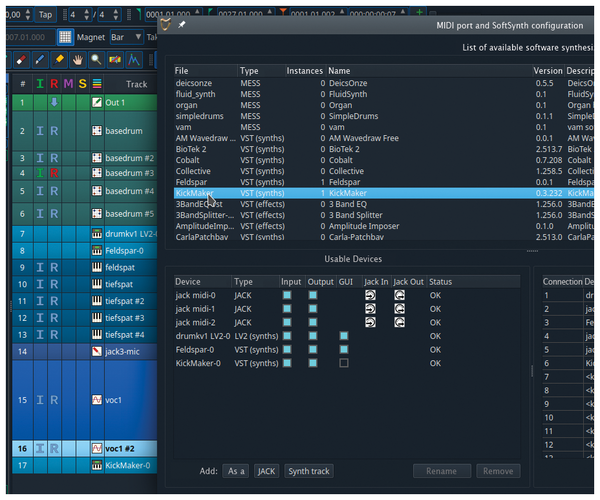Click the pin icon in the dialog title bar
The height and width of the screenshot is (500, 600).
point(182,25)
